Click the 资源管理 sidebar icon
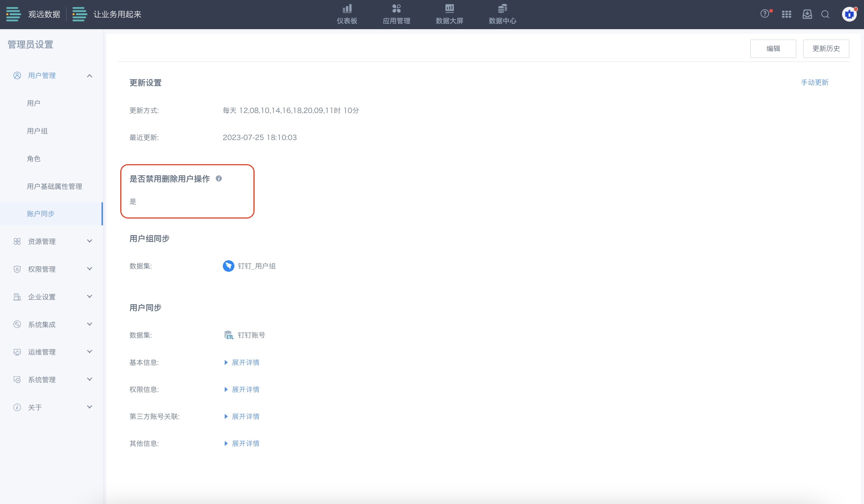This screenshot has height=504, width=864. coord(17,241)
